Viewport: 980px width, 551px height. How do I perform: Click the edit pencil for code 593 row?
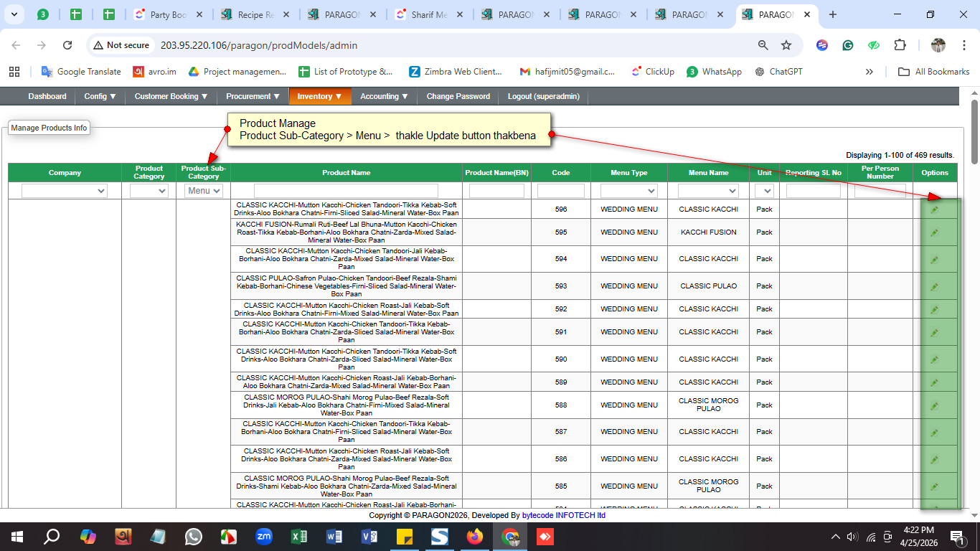(x=934, y=286)
